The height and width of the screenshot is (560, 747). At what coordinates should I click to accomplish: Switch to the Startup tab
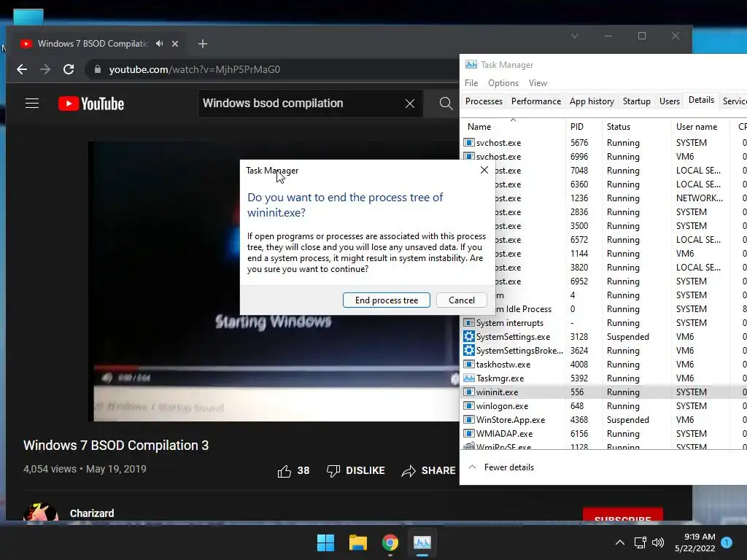pyautogui.click(x=636, y=101)
